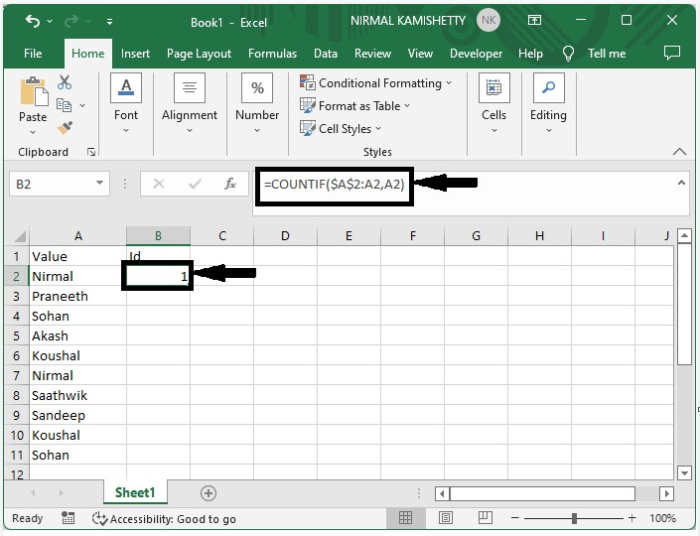The image size is (700, 536).
Task: Click the Insert Function fx icon
Action: [230, 183]
